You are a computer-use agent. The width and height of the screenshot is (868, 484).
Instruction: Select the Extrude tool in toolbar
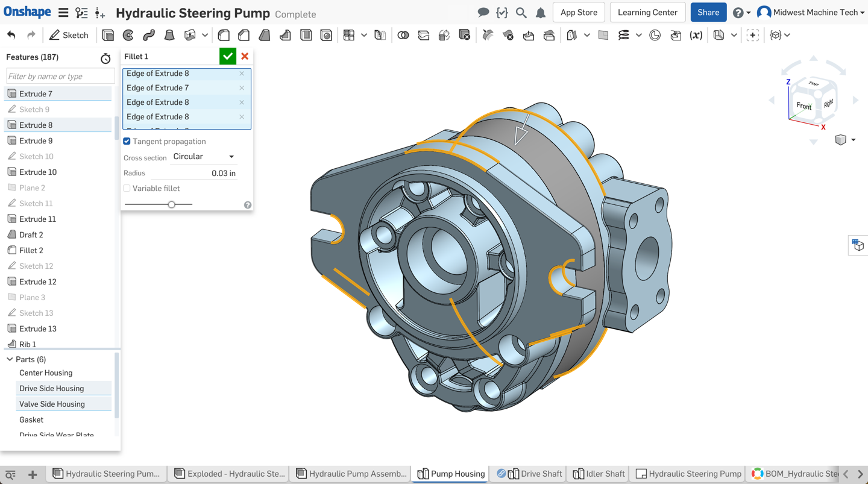(x=108, y=35)
